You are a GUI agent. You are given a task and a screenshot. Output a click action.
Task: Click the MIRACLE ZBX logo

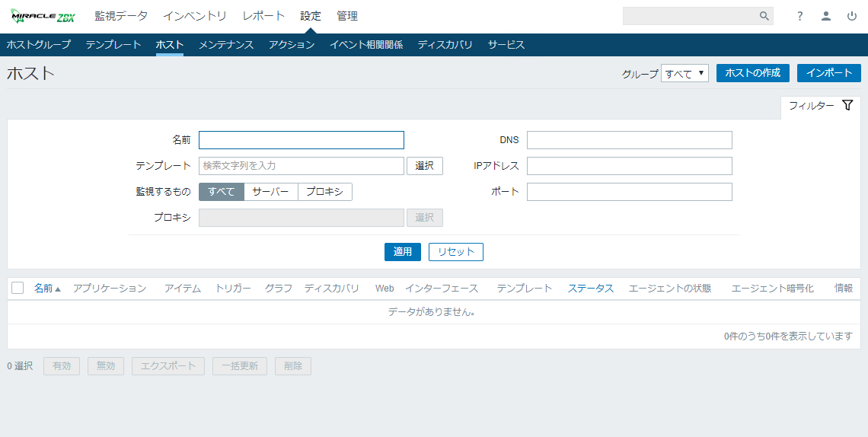(x=43, y=16)
